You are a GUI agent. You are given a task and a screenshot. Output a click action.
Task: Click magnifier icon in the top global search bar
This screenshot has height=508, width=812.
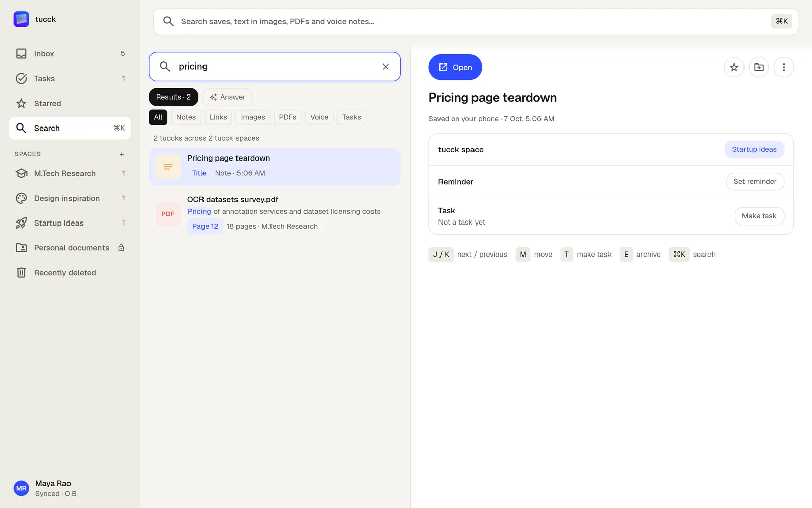point(168,21)
